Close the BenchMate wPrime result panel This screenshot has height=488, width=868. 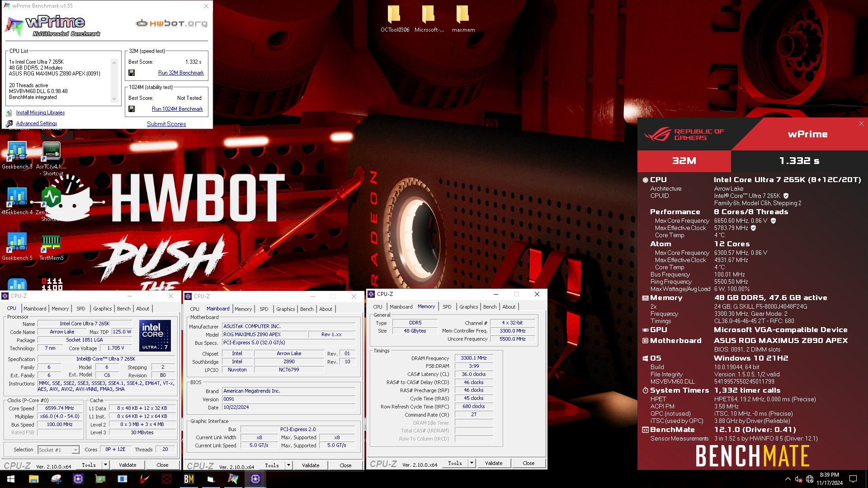(x=861, y=123)
